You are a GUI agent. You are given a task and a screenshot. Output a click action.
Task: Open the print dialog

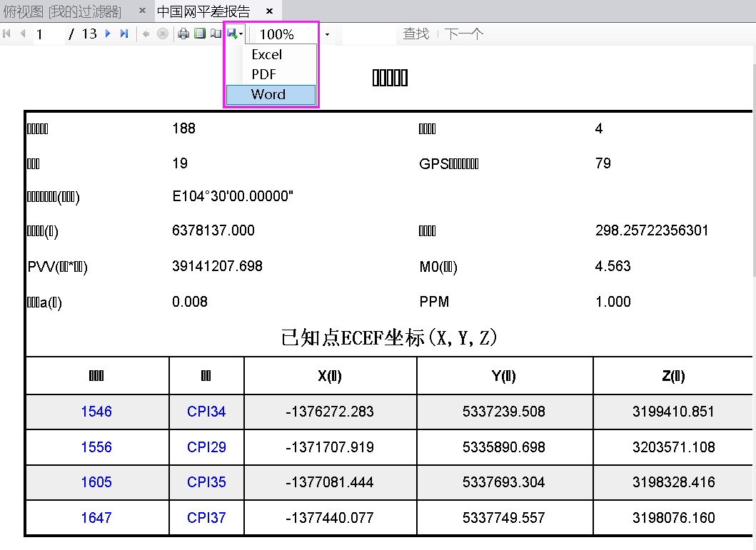click(x=183, y=34)
